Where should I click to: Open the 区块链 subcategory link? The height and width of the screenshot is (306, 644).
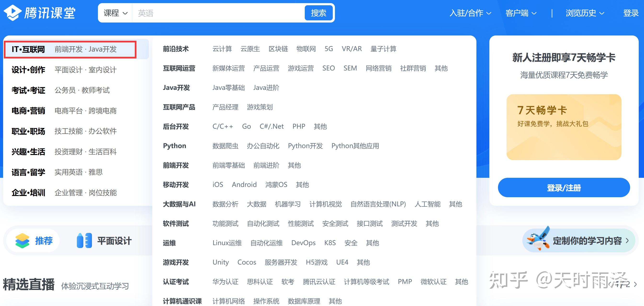click(x=278, y=49)
